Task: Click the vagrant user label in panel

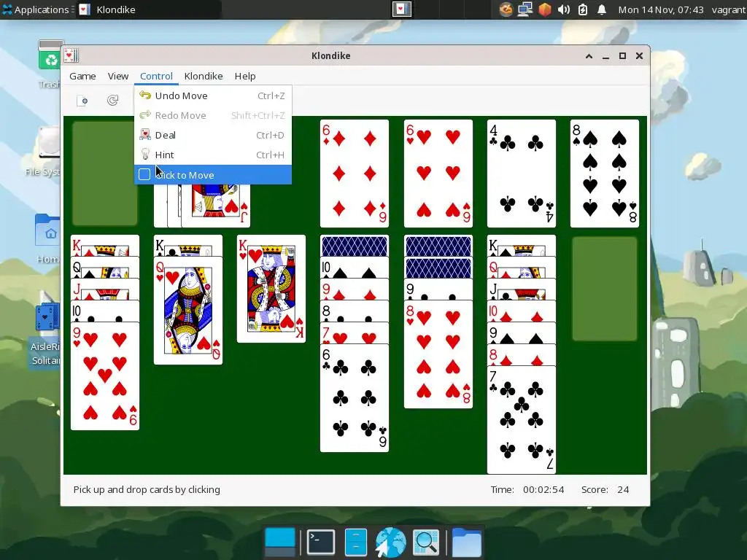Action: (729, 9)
